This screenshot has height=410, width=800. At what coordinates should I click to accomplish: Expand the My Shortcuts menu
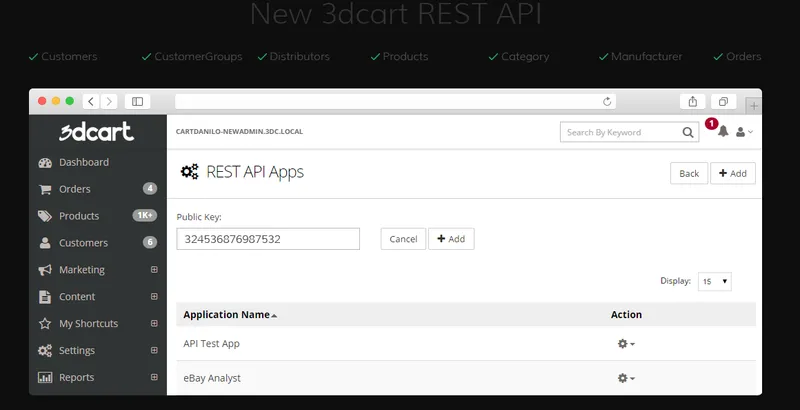[154, 324]
